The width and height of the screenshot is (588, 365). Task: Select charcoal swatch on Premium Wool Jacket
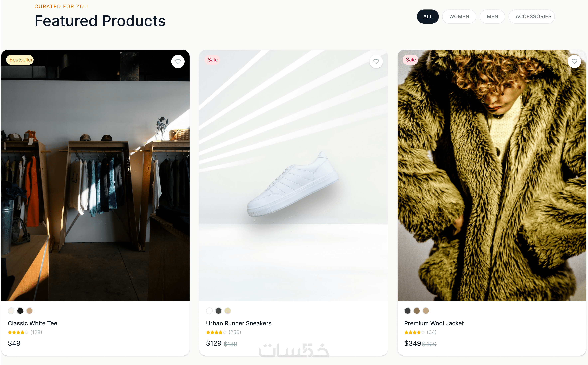(407, 311)
